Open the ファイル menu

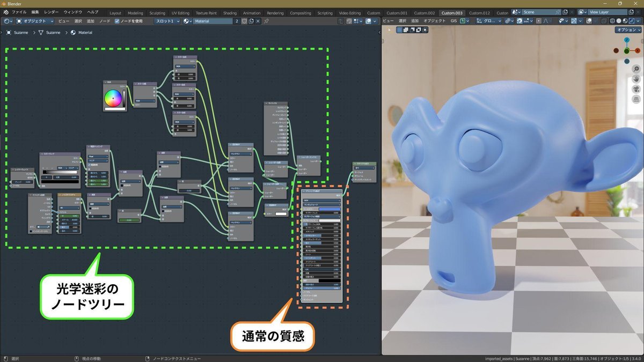pyautogui.click(x=19, y=12)
